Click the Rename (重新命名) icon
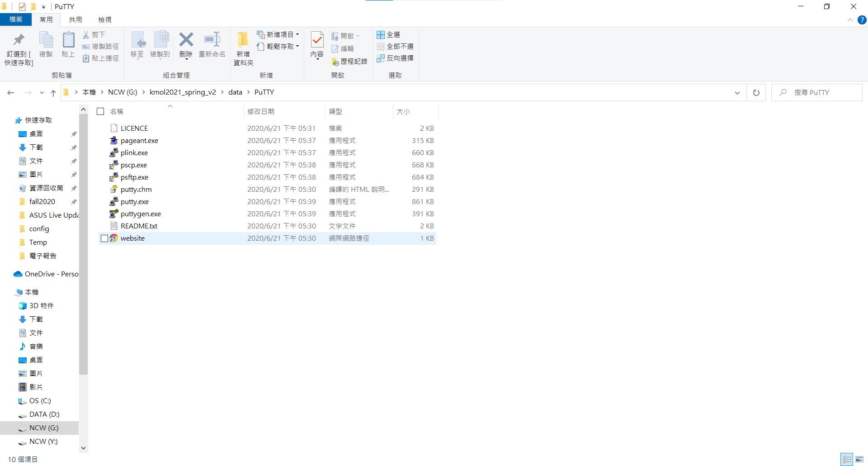This screenshot has height=466, width=868. tap(212, 40)
